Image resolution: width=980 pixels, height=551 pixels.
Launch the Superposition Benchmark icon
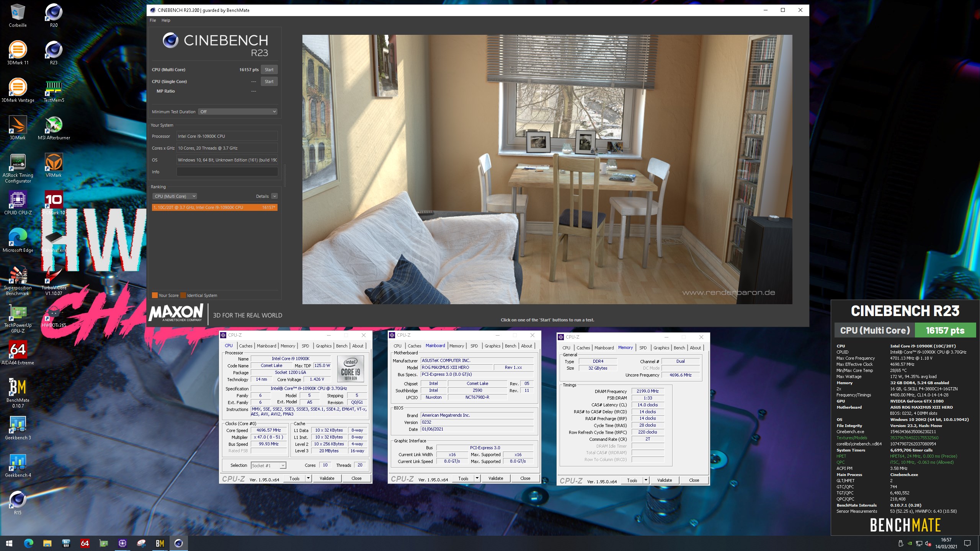[x=18, y=281]
